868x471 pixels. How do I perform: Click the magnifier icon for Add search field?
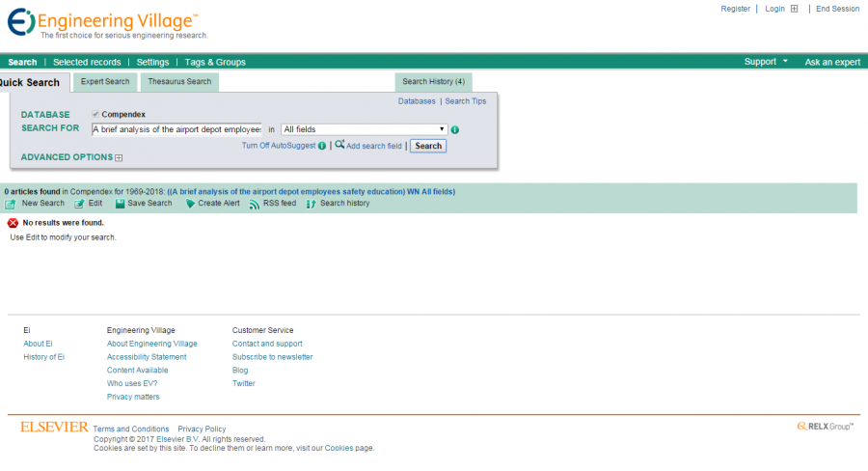point(339,145)
